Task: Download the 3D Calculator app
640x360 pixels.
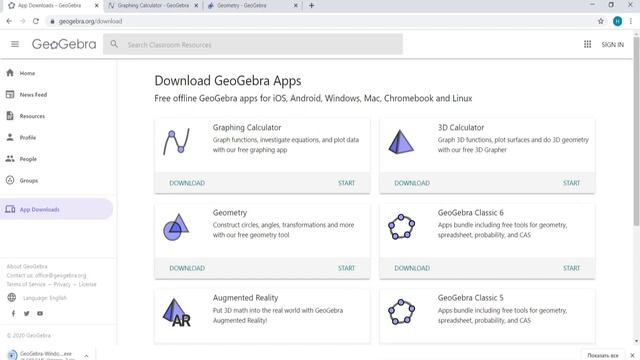Action: point(412,183)
